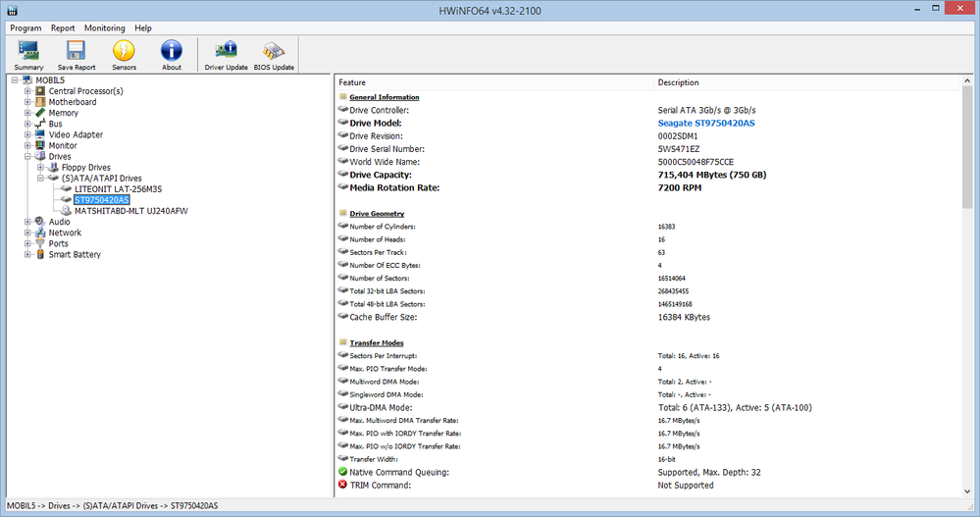This screenshot has width=980, height=517.
Task: Click the Video Adapter icon
Action: click(40, 134)
